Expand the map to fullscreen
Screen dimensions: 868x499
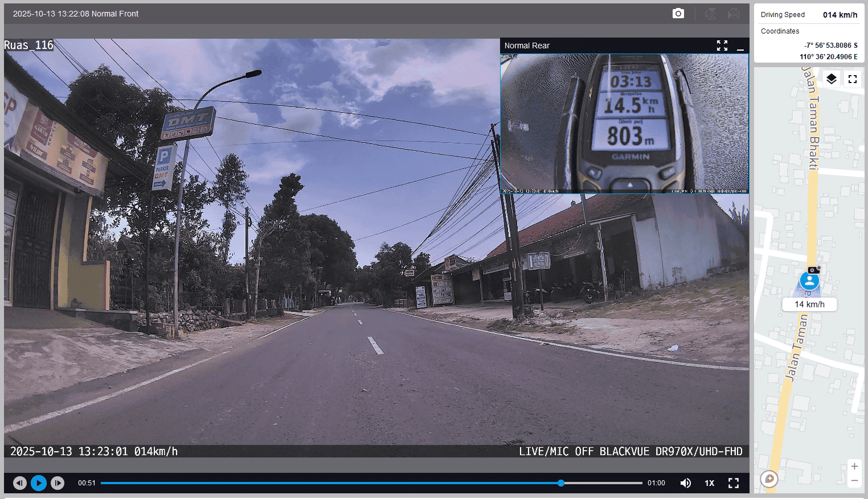pyautogui.click(x=853, y=79)
